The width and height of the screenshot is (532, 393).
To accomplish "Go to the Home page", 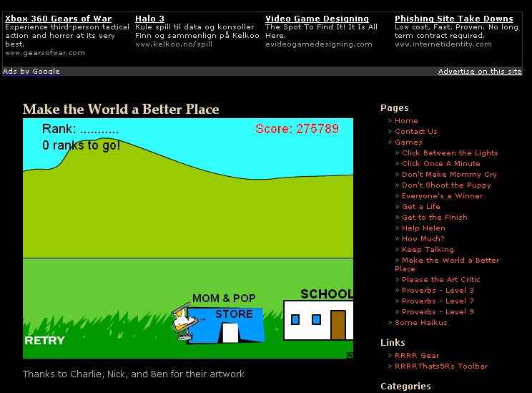I will [406, 120].
